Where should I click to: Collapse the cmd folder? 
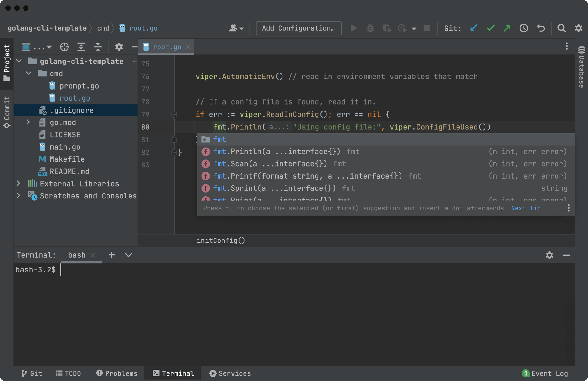[29, 73]
